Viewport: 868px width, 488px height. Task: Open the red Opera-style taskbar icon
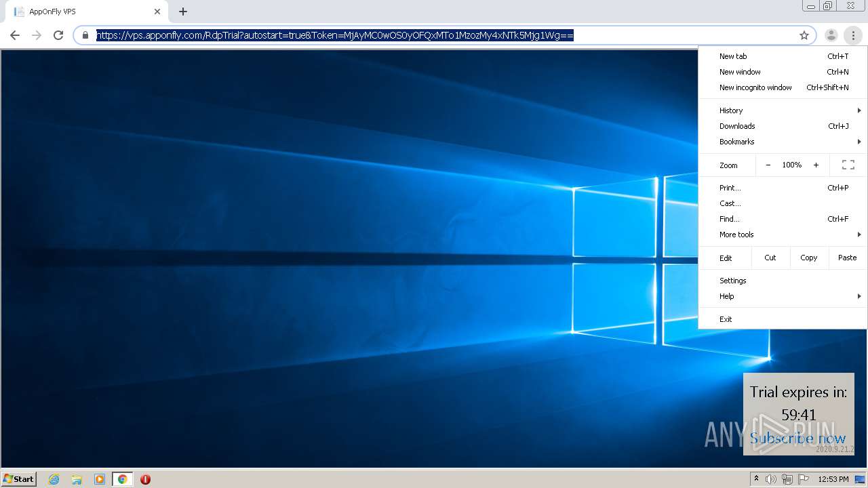[145, 479]
